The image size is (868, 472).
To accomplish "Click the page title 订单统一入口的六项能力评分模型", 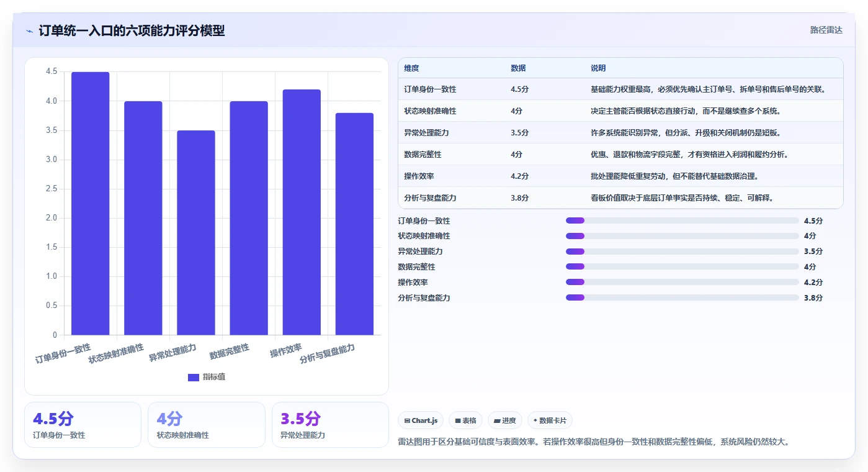I will tap(132, 30).
